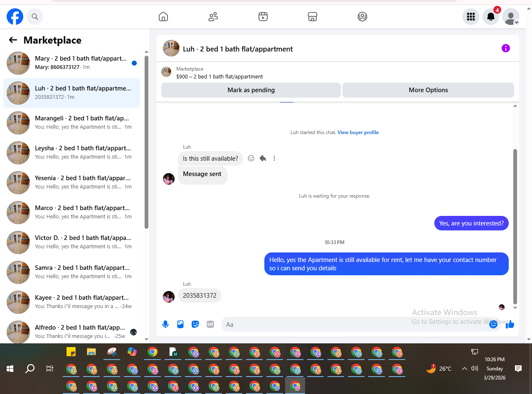This screenshot has height=394, width=532.
Task: Open File Explorer from the taskbar
Action: pyautogui.click(x=91, y=352)
